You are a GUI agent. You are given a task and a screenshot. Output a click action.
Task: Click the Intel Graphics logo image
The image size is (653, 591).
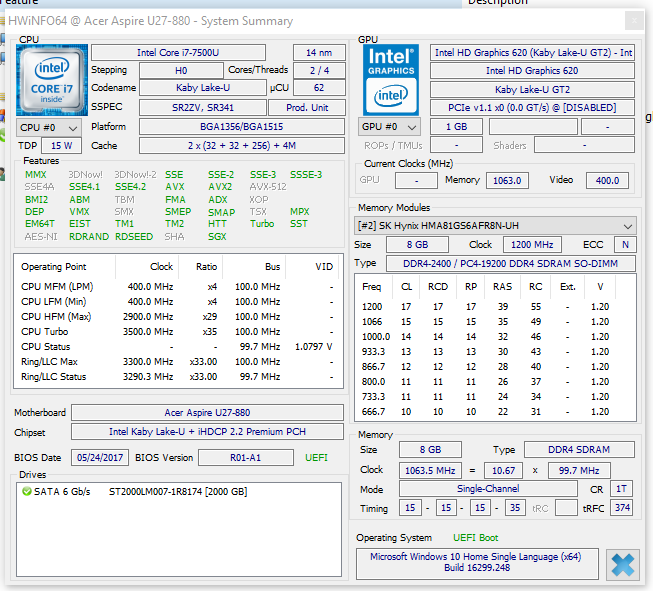pos(391,80)
